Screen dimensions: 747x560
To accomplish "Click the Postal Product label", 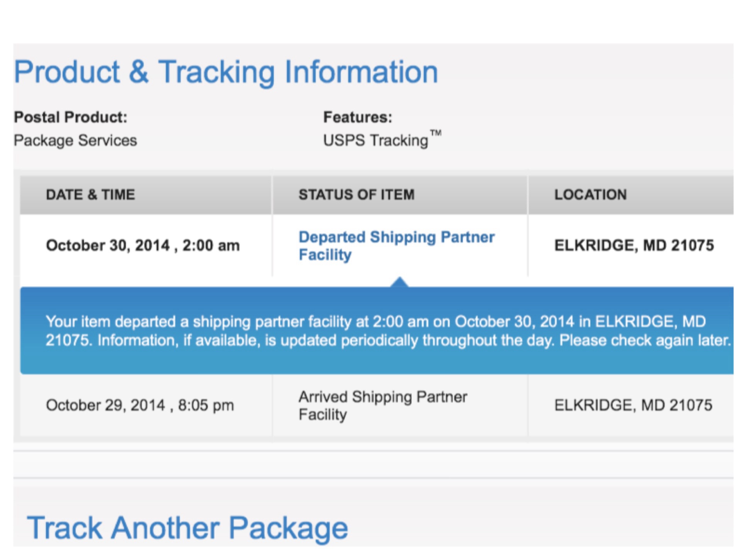I will pyautogui.click(x=71, y=117).
